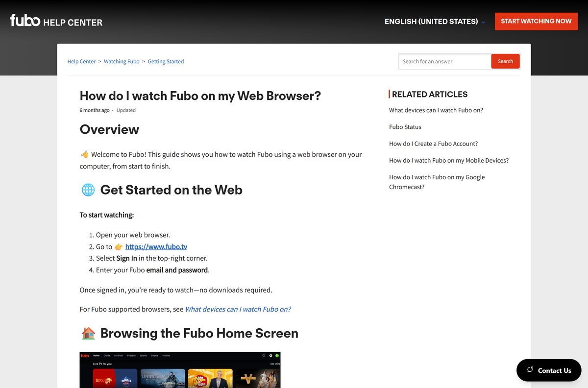Click the Overview heading
Viewport: 588px width, 388px height.
pyautogui.click(x=109, y=129)
